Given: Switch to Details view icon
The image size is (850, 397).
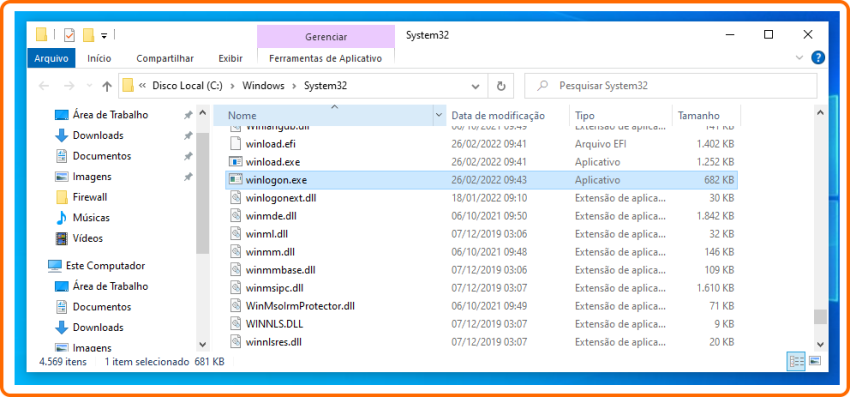Looking at the screenshot, I should click(x=796, y=361).
